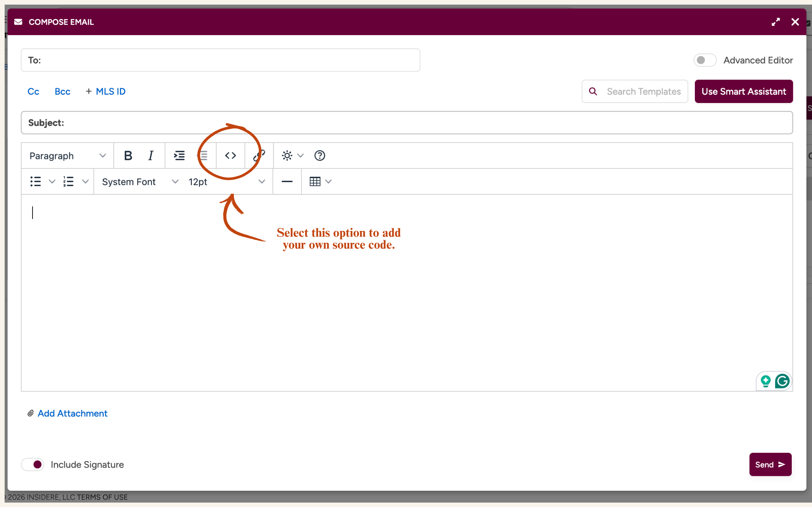This screenshot has width=812, height=507.
Task: Click Add Attachment link
Action: click(x=73, y=413)
